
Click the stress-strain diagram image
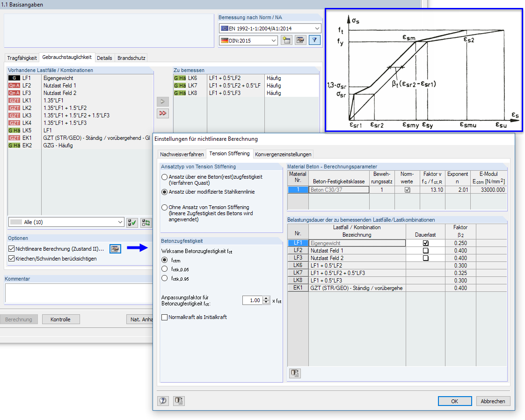tap(424, 70)
